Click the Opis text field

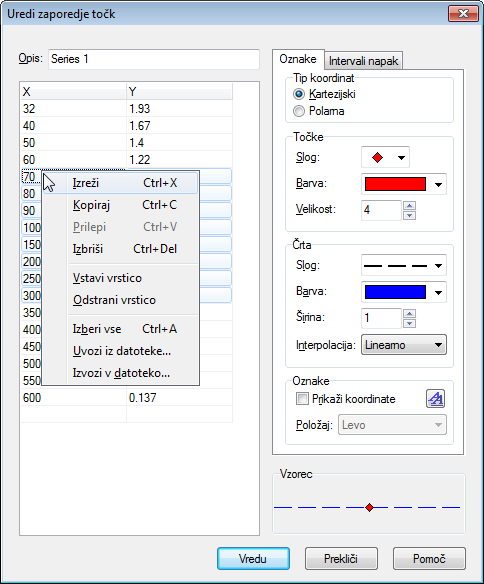click(154, 59)
